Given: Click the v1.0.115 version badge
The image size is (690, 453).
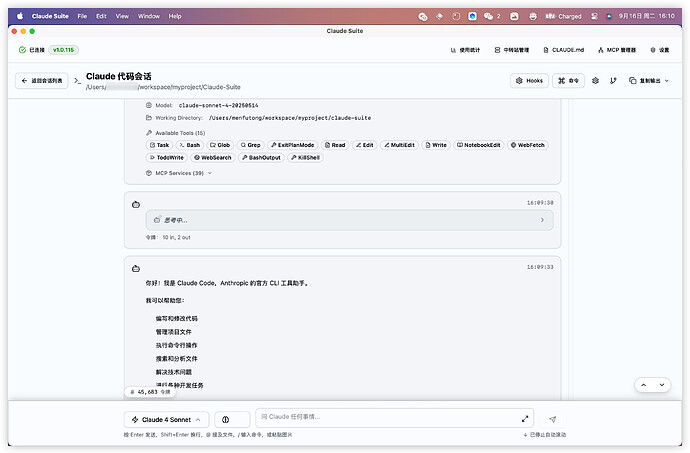Looking at the screenshot, I should [x=63, y=50].
